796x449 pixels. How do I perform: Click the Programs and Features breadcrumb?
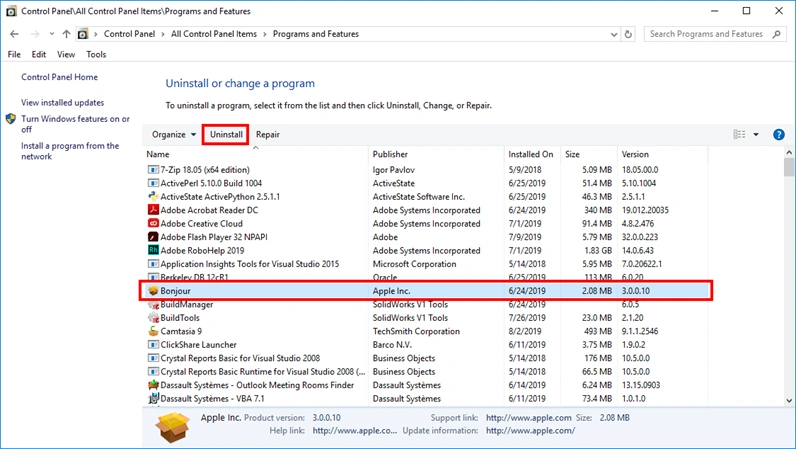(x=316, y=34)
